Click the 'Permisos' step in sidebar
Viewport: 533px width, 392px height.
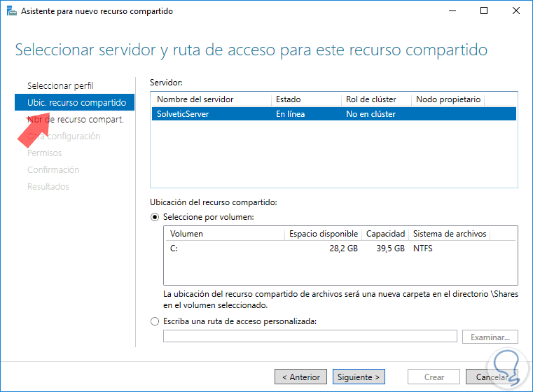coord(45,153)
